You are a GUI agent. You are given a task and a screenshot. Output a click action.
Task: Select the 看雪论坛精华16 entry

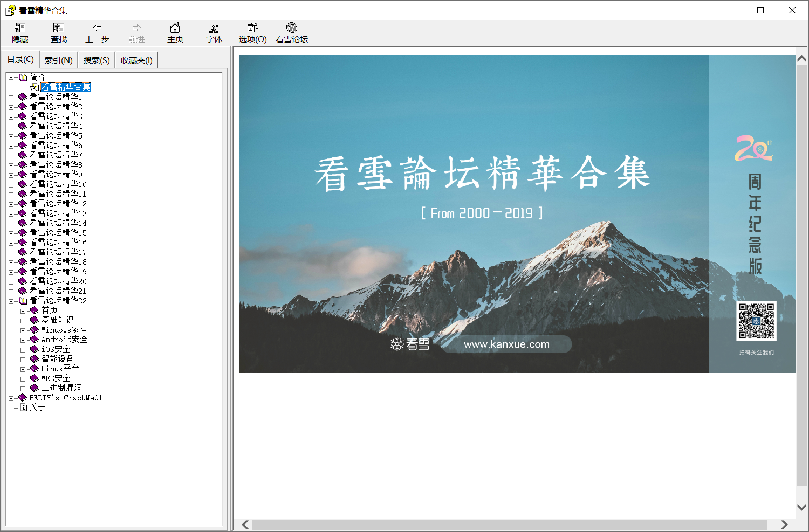(x=58, y=243)
